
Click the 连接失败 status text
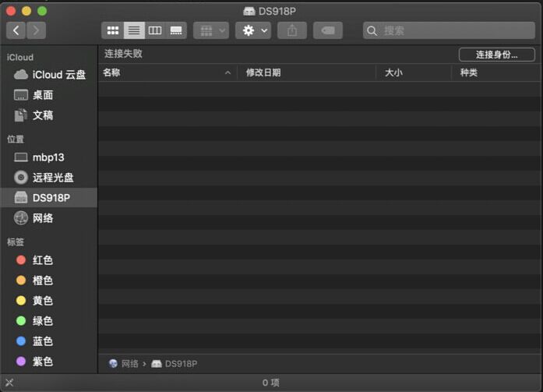pos(123,54)
